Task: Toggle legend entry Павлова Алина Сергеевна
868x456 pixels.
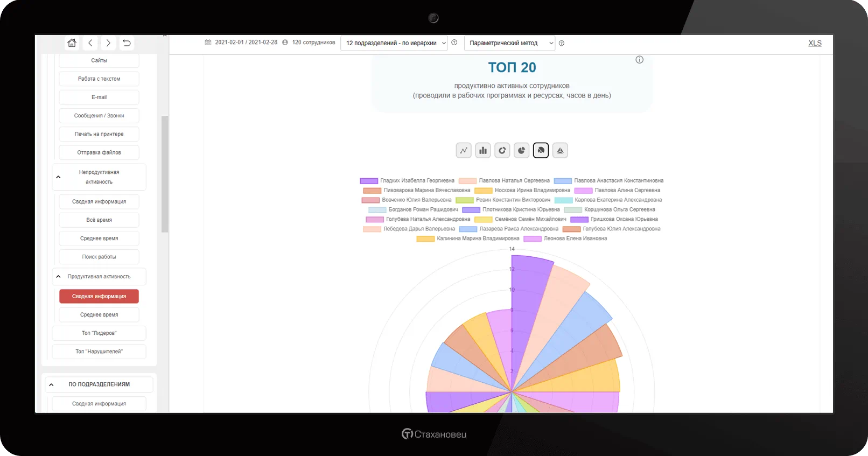Action: coord(617,191)
